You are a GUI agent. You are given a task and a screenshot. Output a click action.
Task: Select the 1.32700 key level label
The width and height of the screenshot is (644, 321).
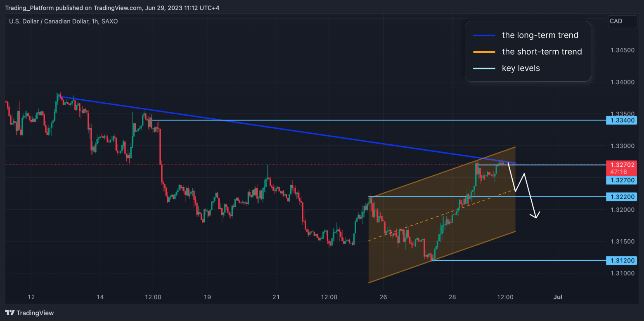point(621,180)
